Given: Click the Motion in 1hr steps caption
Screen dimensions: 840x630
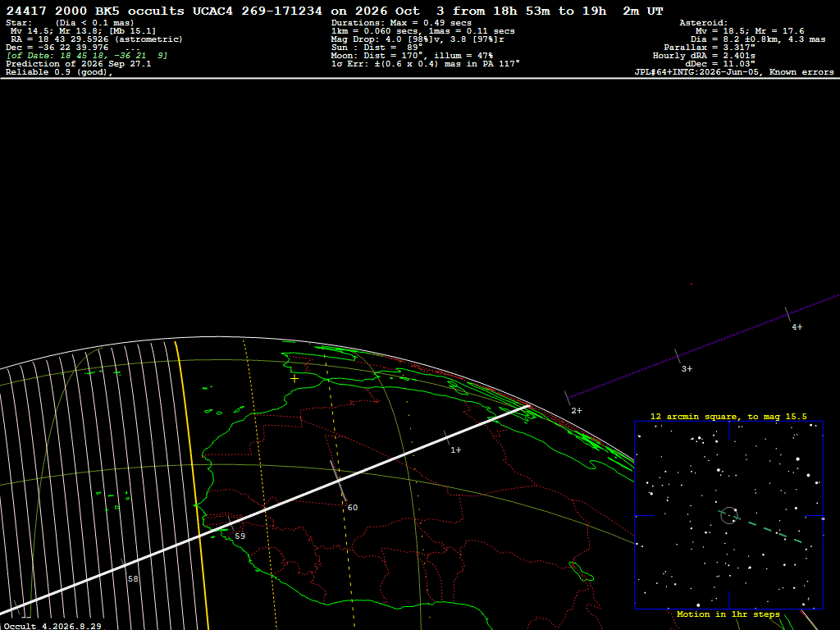Looking at the screenshot, I should (728, 614).
